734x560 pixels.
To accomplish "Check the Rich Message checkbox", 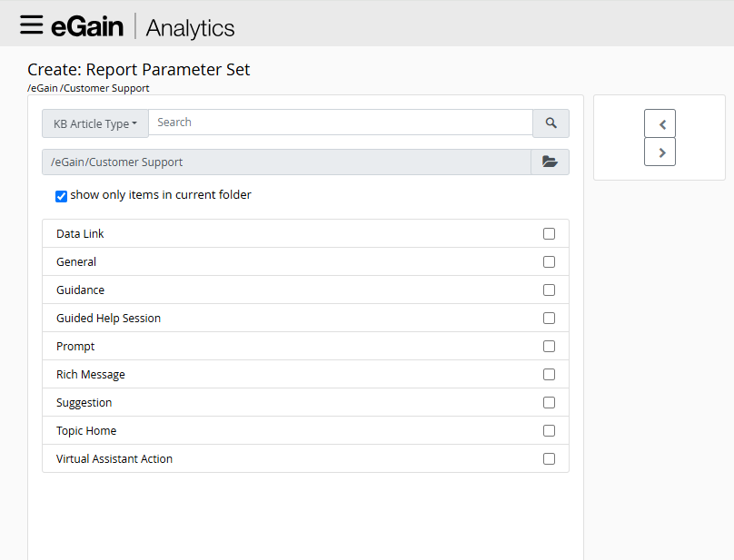I will (549, 374).
